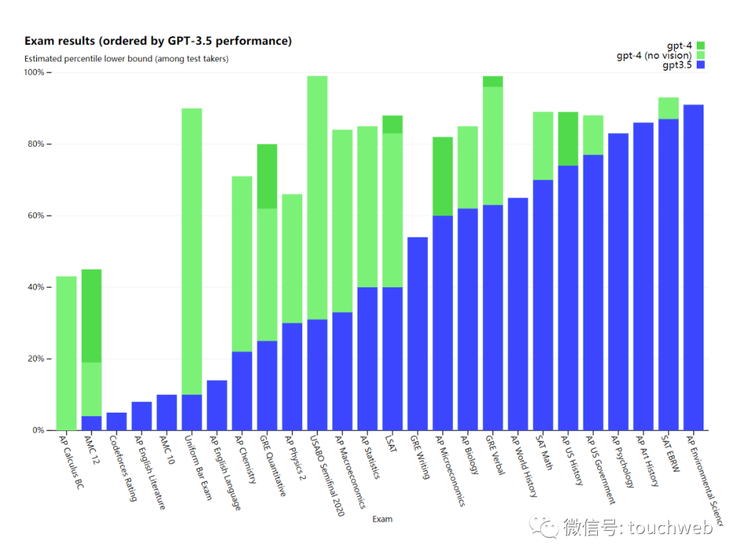Image resolution: width=737 pixels, height=560 pixels.
Task: Click the light green AP Biology segment
Action: (x=467, y=167)
